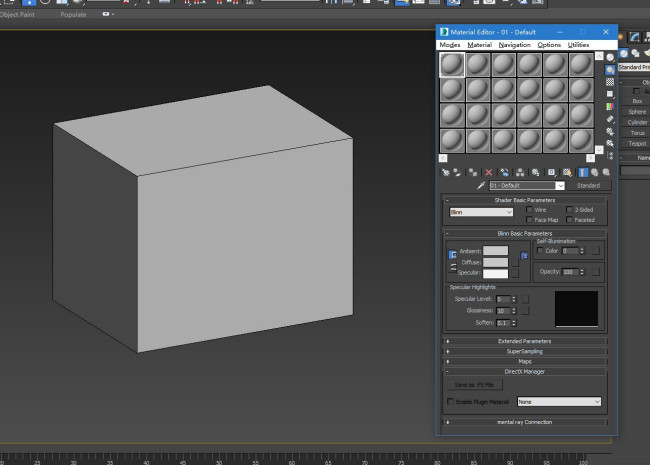650x465 pixels.
Task: Toggle the Video Color Check icon
Action: point(610,107)
